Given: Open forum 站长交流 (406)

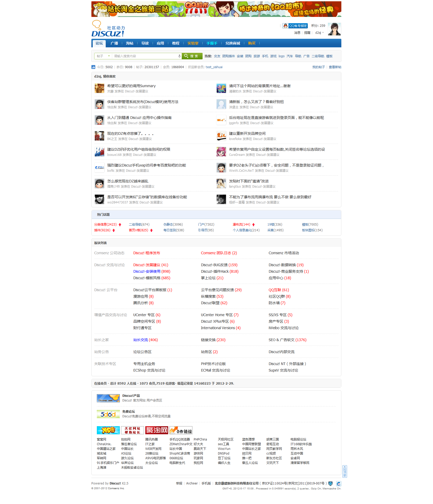Looking at the screenshot, I should tap(146, 340).
